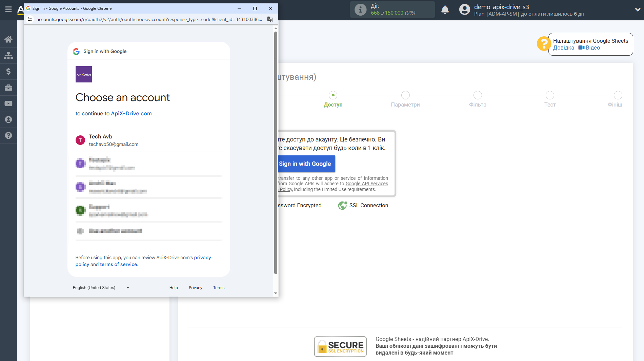644x361 pixels.
Task: Open the terms of service link
Action: point(119,264)
